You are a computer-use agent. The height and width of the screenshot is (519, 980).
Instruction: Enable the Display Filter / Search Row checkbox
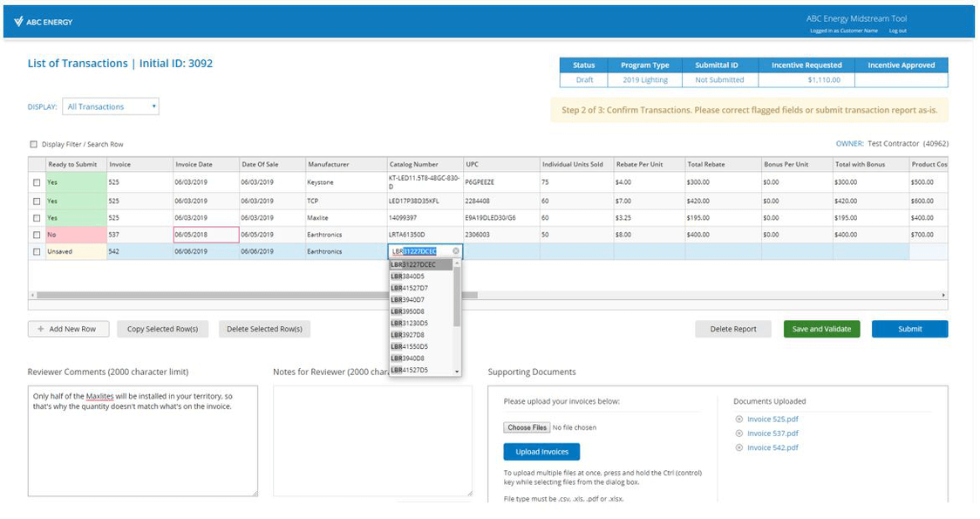(x=34, y=144)
